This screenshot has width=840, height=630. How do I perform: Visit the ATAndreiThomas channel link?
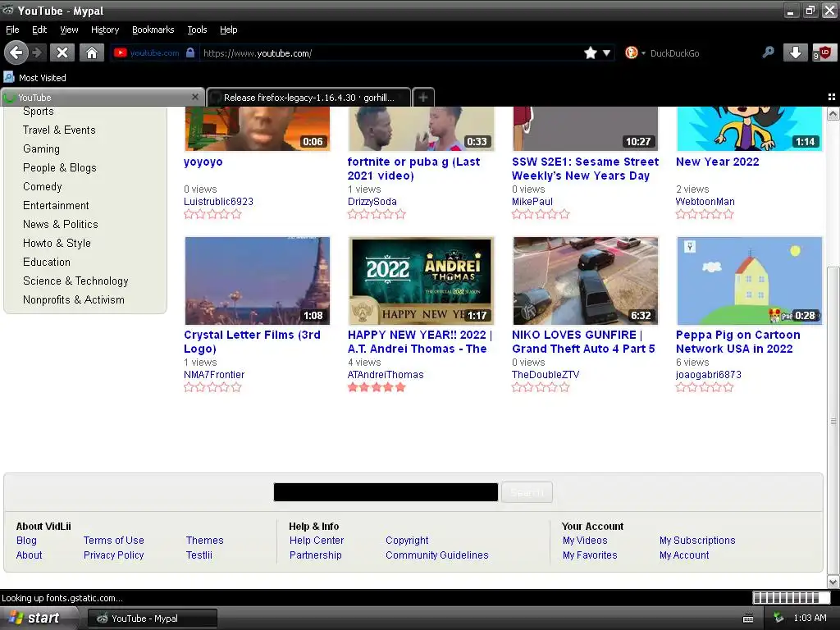tap(386, 374)
